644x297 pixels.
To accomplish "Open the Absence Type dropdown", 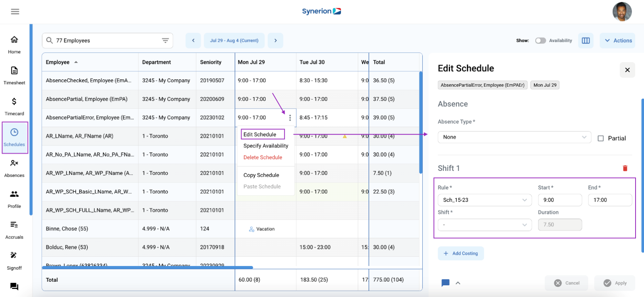I will pyautogui.click(x=514, y=137).
